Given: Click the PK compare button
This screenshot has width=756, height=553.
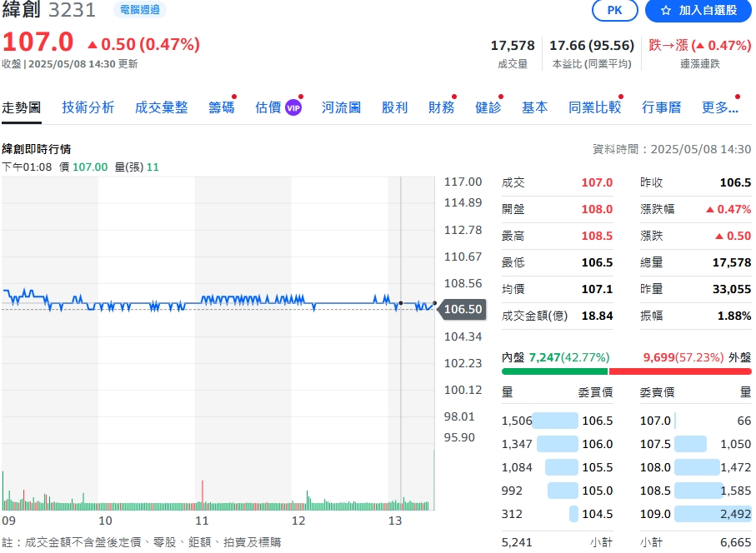Looking at the screenshot, I should (x=614, y=10).
